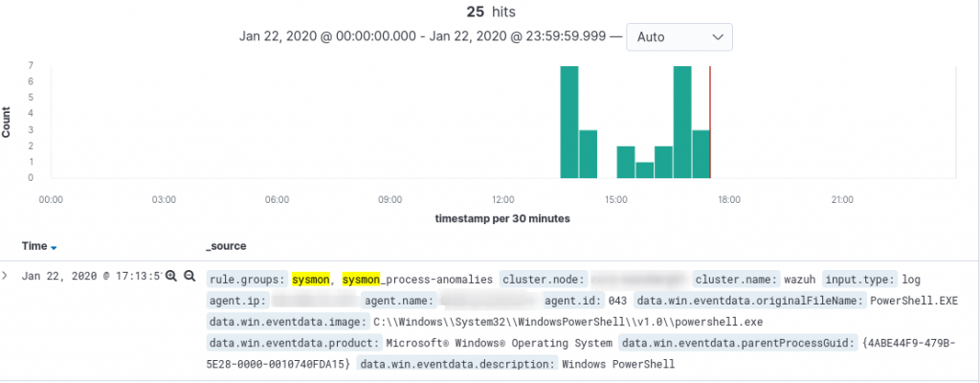Open the Auto interval dropdown

tap(679, 37)
